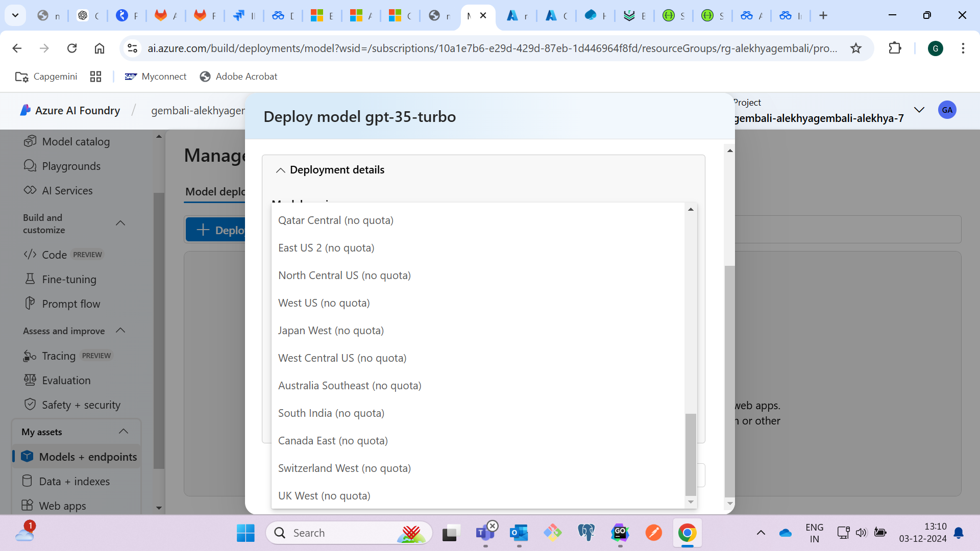Select West US (no quota) option

tap(478, 303)
